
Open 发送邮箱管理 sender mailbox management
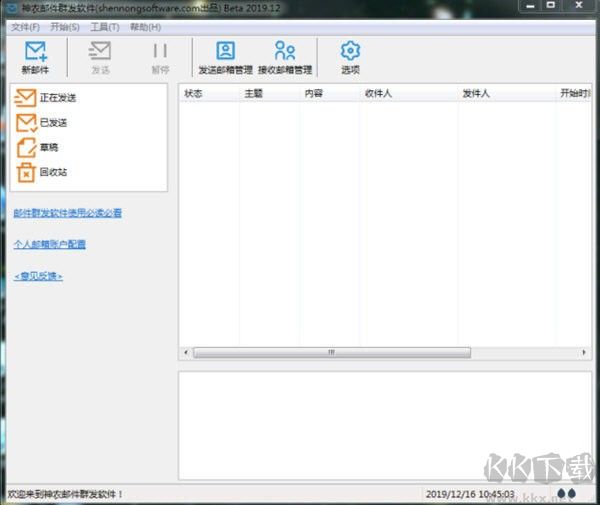click(x=225, y=57)
